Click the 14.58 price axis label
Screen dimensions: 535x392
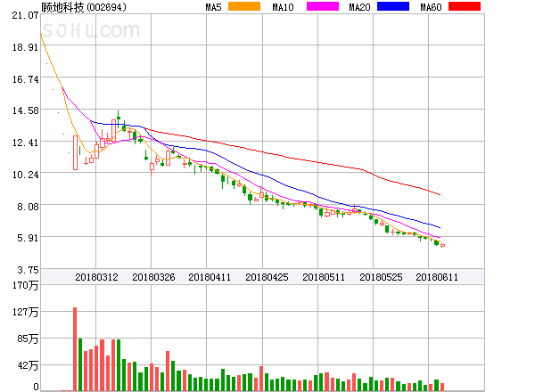tap(25, 110)
